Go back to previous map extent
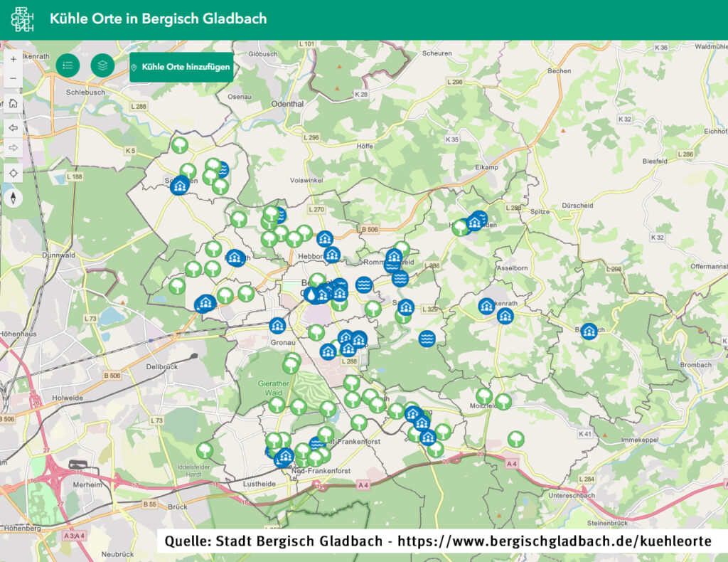 (13, 128)
